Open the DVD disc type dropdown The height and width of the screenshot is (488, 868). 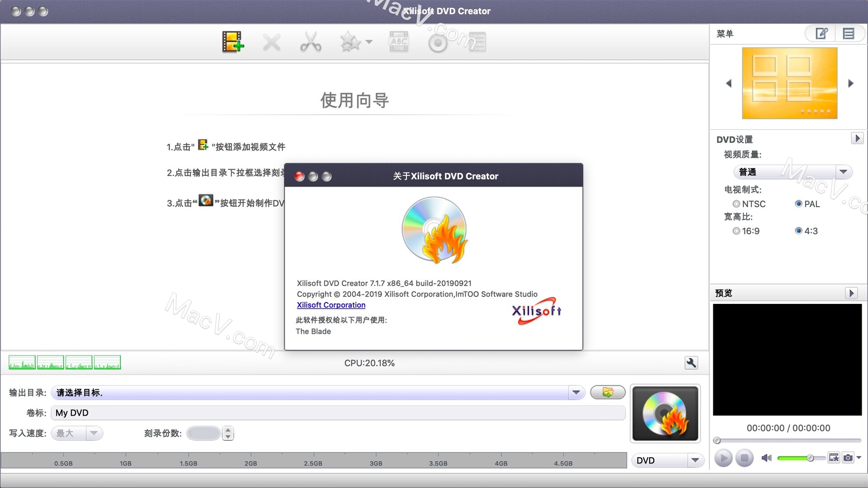(668, 460)
